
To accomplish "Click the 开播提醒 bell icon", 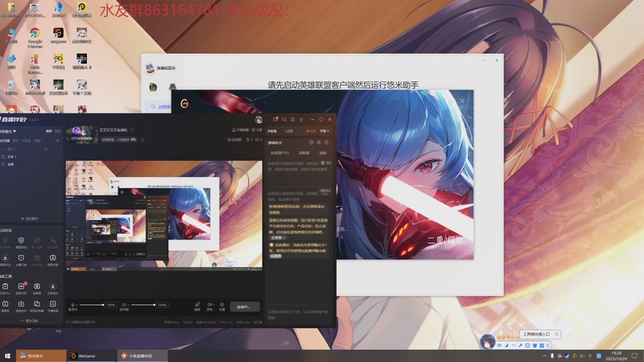I will point(233,130).
